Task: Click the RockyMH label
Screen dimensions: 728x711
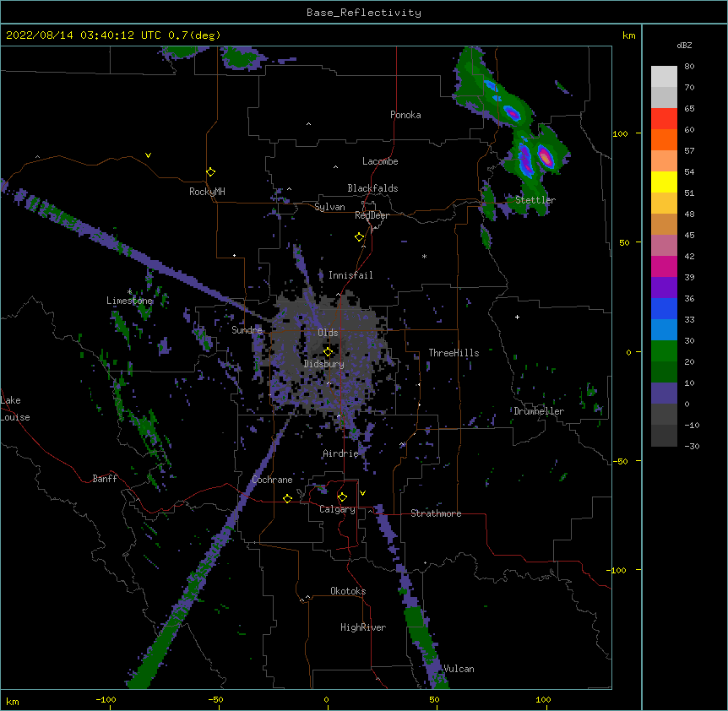Action: (x=207, y=192)
